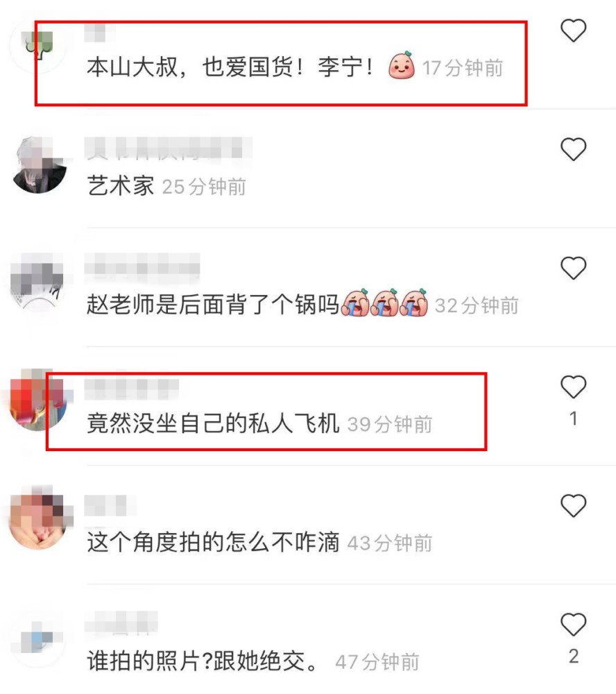Viewport: 616px width, 694px height.
Task: Reply to comment 谁拍的照片?跟她绝交
Action: [x=203, y=661]
